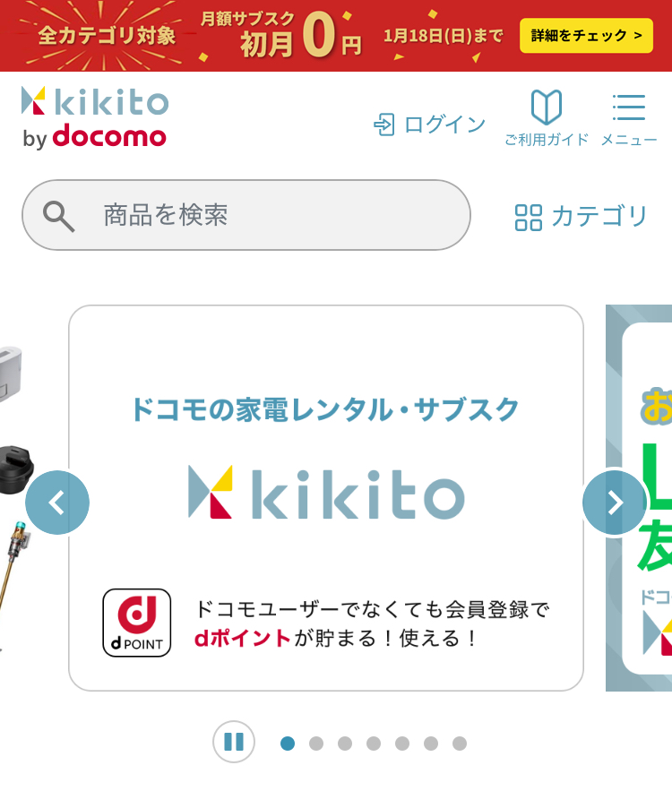Click the magnifier search icon
The image size is (672, 791).
click(58, 216)
